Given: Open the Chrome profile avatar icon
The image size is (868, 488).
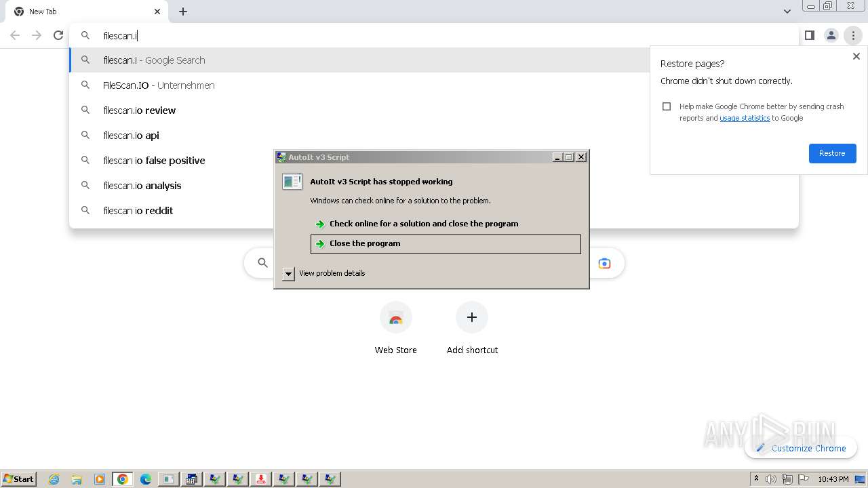Looking at the screenshot, I should 831,35.
